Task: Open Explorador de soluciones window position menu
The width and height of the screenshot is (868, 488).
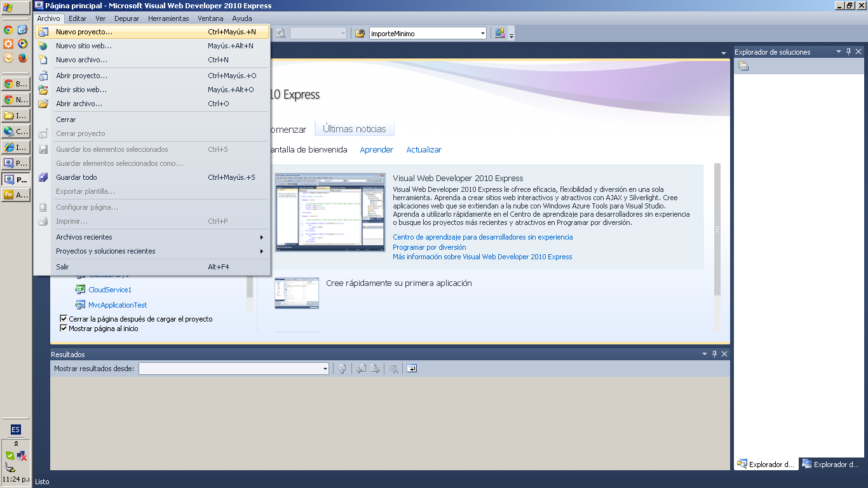Action: point(839,51)
